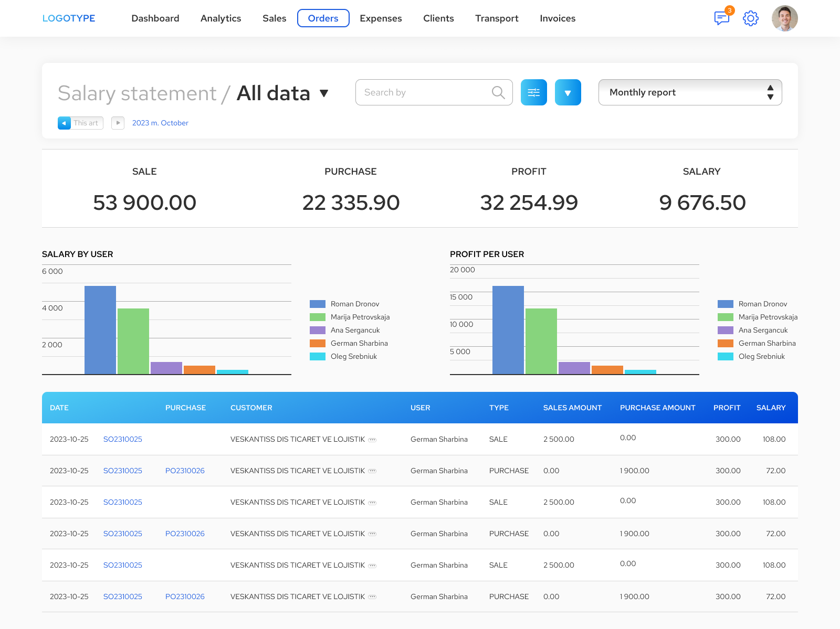Open the Analytics menu item
This screenshot has height=629, width=840.
pos(221,18)
